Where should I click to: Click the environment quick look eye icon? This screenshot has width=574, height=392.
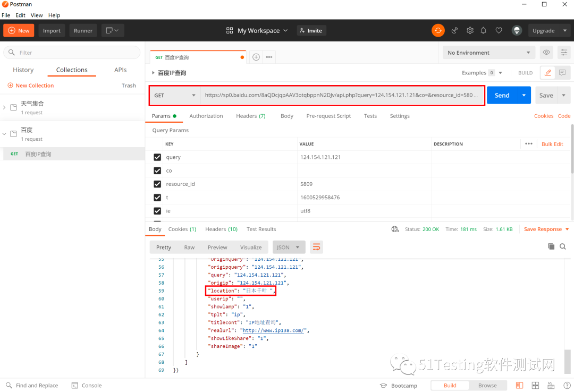tap(546, 53)
